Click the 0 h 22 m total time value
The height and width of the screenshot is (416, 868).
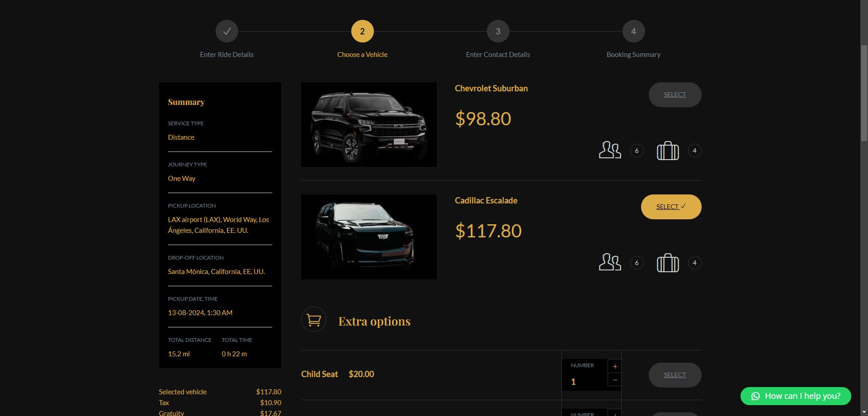pyautogui.click(x=234, y=354)
